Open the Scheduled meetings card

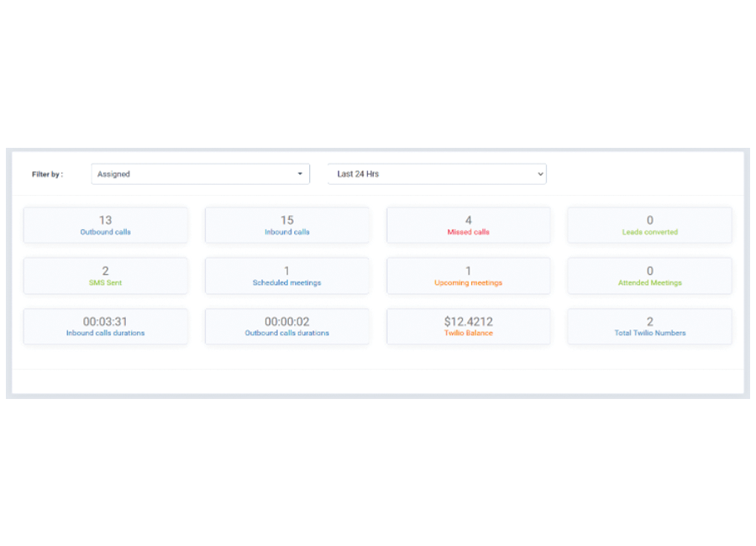[x=286, y=276]
